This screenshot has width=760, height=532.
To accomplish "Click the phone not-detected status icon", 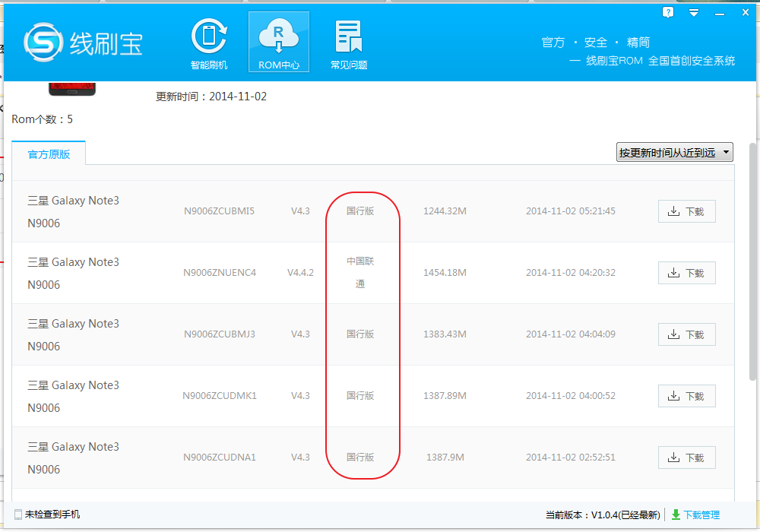I will pyautogui.click(x=18, y=515).
